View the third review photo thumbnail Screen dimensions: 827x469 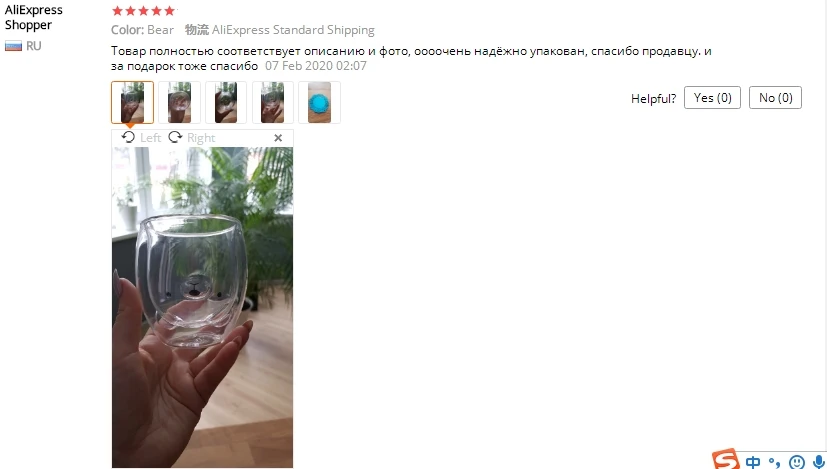226,102
